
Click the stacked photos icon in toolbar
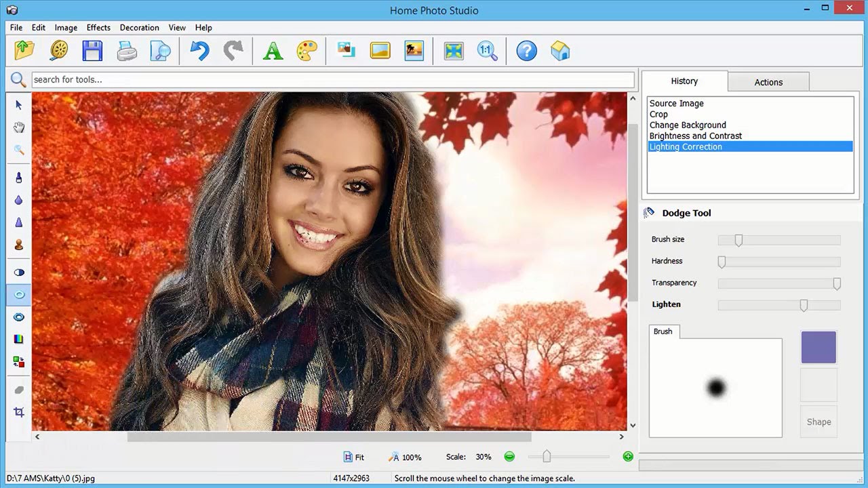click(347, 51)
